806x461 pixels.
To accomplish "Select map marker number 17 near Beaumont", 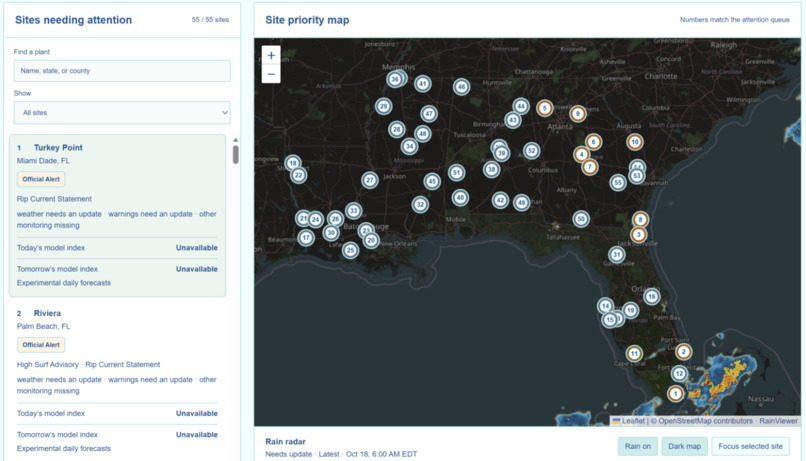I will tap(306, 238).
